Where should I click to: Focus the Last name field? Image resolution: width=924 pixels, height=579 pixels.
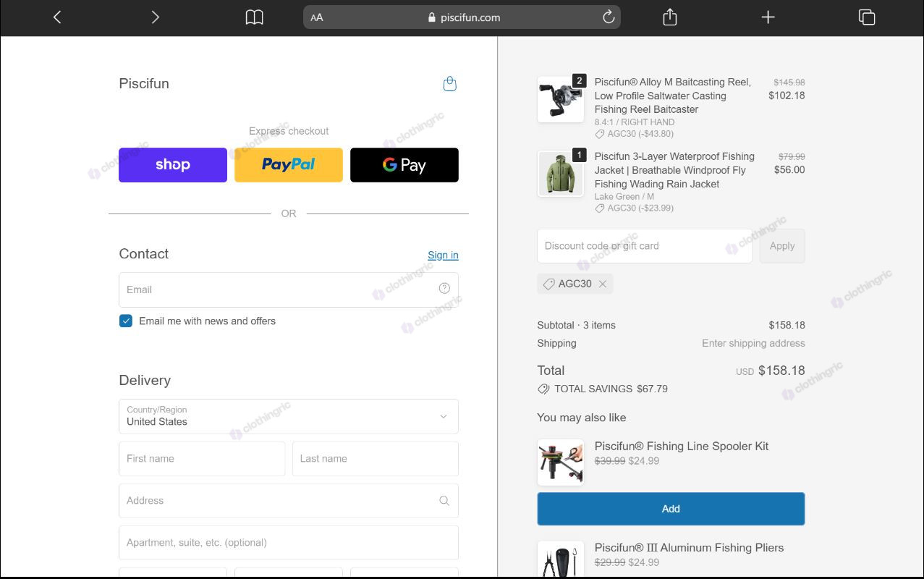(x=376, y=458)
